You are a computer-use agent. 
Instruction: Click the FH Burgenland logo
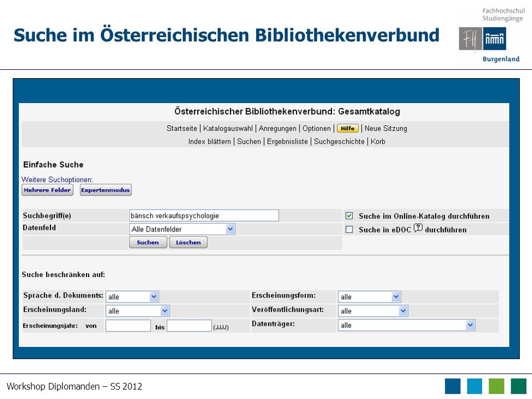[x=492, y=35]
